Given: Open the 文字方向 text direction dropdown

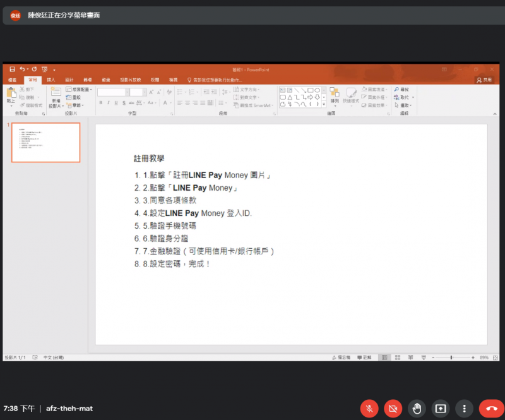Looking at the screenshot, I should (x=246, y=89).
